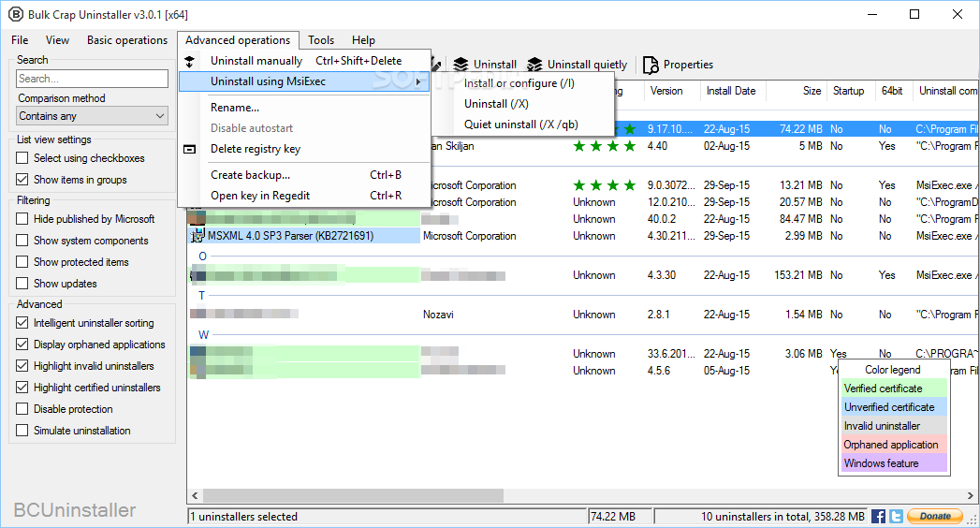Click the MSXML 4.0 SP3 Parser item icon
Image resolution: width=980 pixels, height=528 pixels.
click(197, 236)
